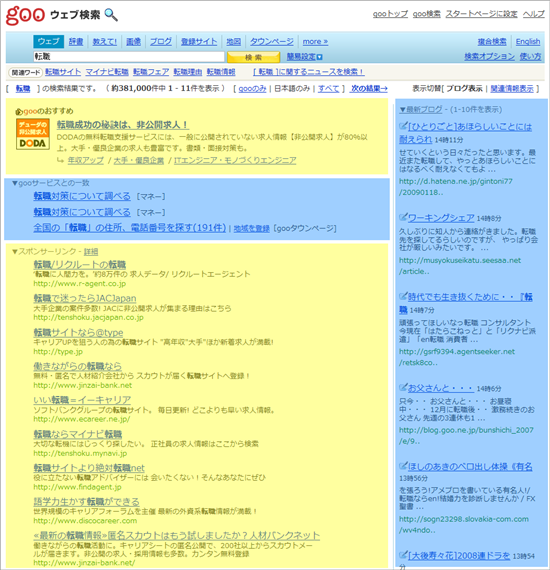Open 転職ならマイナビ転職 link
The width and height of the screenshot is (550, 570).
click(78, 434)
